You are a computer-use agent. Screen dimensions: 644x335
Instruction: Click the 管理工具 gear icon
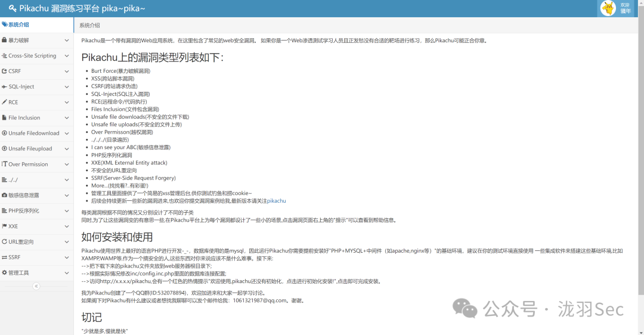tap(4, 272)
